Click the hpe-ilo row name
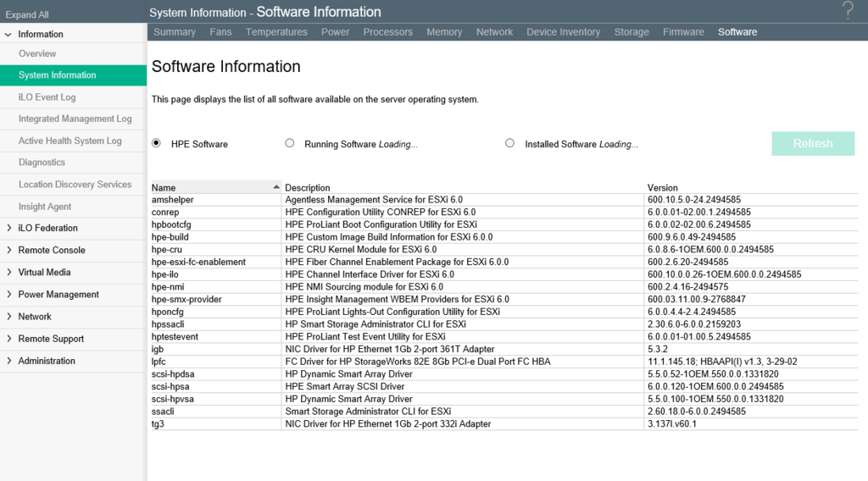The image size is (868, 481). click(x=165, y=274)
